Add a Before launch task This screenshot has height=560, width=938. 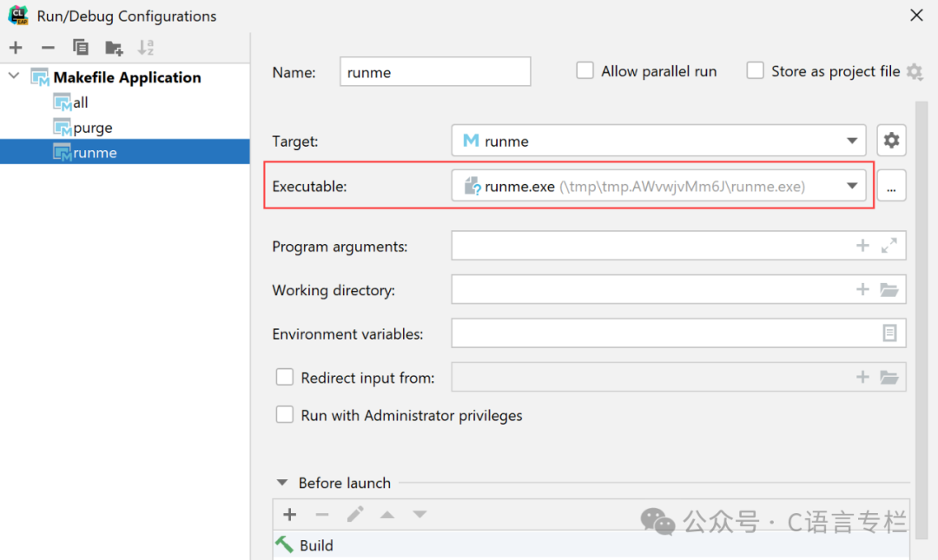(x=289, y=515)
